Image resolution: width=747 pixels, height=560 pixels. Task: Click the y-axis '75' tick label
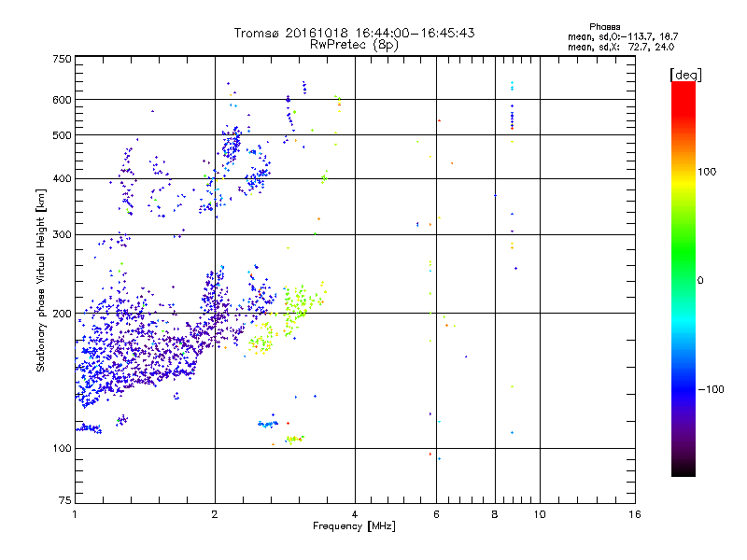pyautogui.click(x=65, y=500)
